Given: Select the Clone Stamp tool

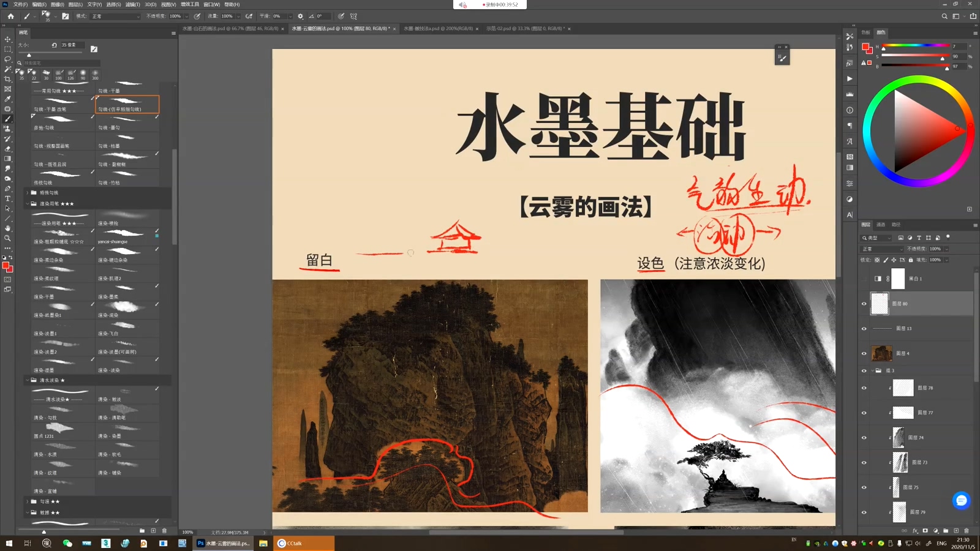Looking at the screenshot, I should pyautogui.click(x=7, y=129).
